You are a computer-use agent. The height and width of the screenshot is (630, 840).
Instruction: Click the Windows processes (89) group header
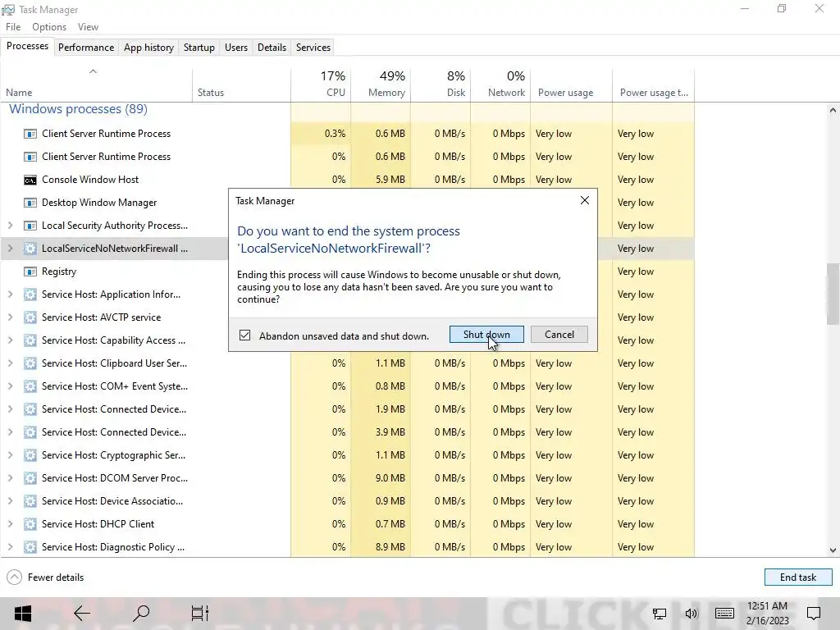click(x=78, y=109)
